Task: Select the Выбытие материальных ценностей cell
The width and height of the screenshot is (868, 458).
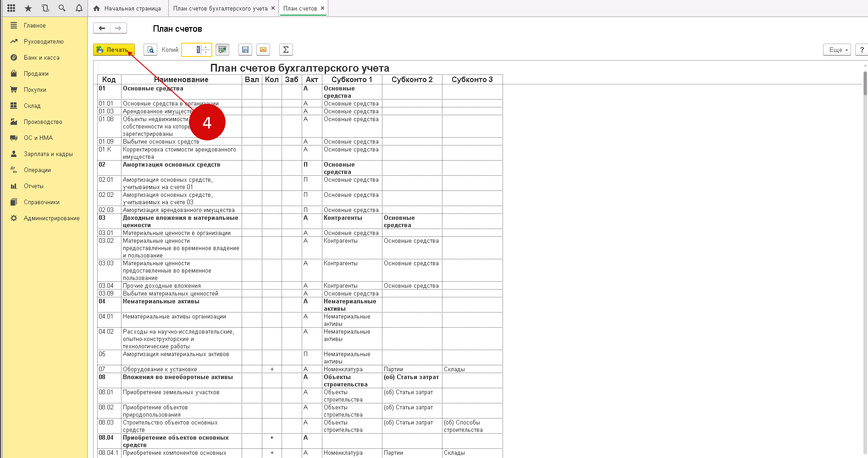Action: 181,293
